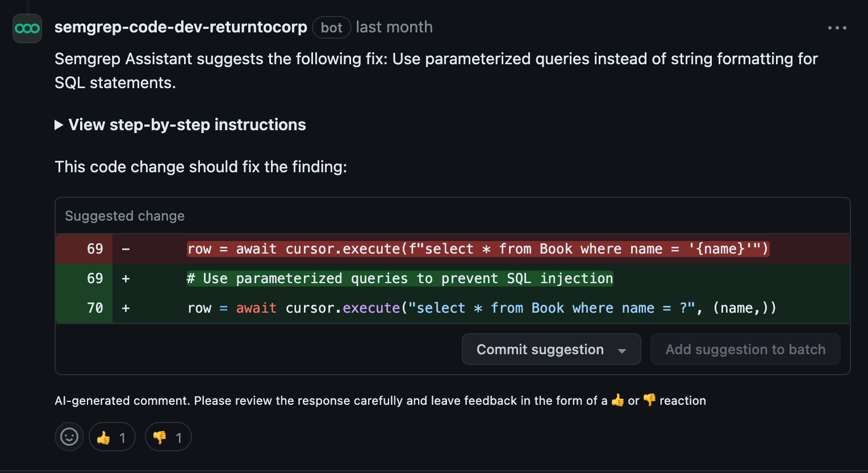The image size is (868, 473).
Task: Toggle the thumbs down reaction
Action: (x=168, y=437)
